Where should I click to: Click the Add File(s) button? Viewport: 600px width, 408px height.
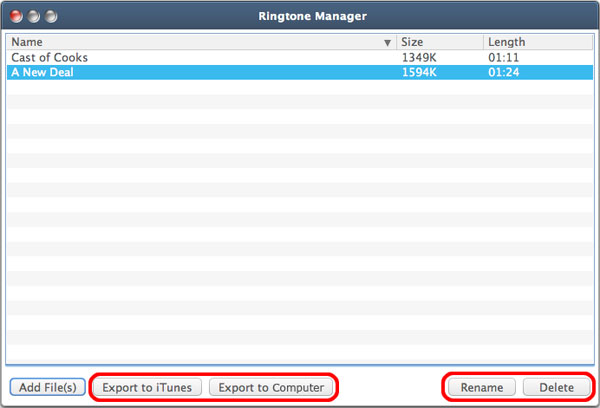click(x=47, y=387)
